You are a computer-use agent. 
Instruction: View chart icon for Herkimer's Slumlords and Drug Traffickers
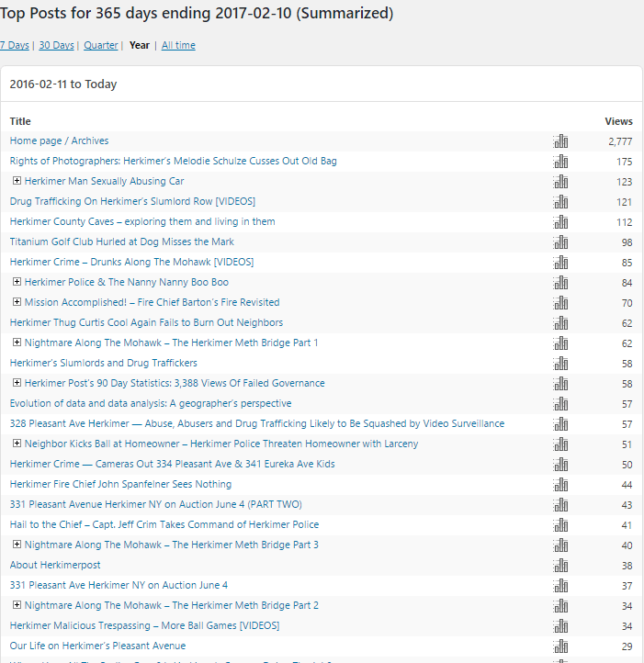(560, 364)
